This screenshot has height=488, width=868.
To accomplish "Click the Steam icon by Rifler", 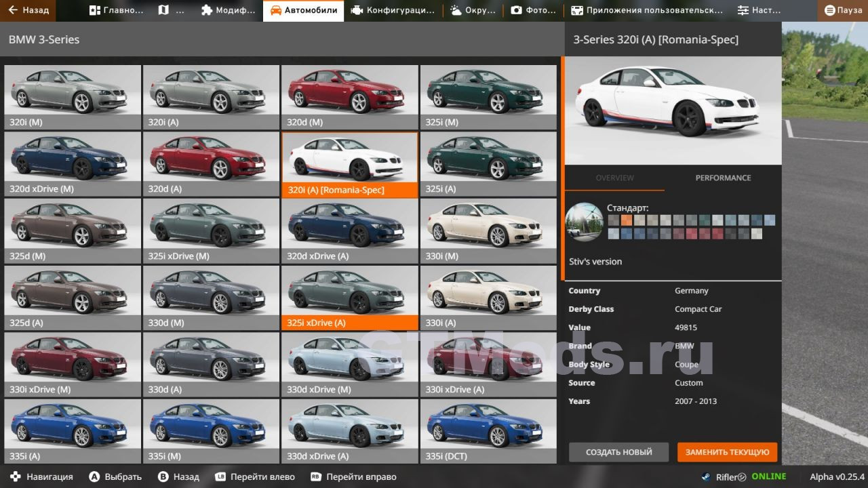I will 706,476.
